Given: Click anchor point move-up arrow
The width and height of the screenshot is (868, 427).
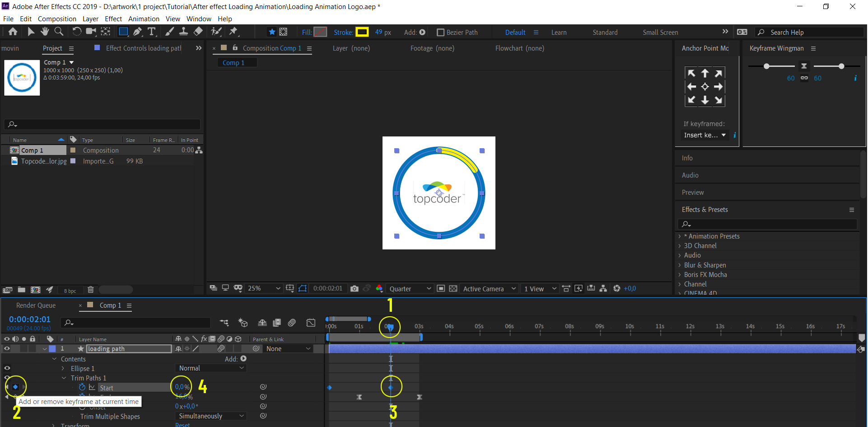Looking at the screenshot, I should pos(705,73).
